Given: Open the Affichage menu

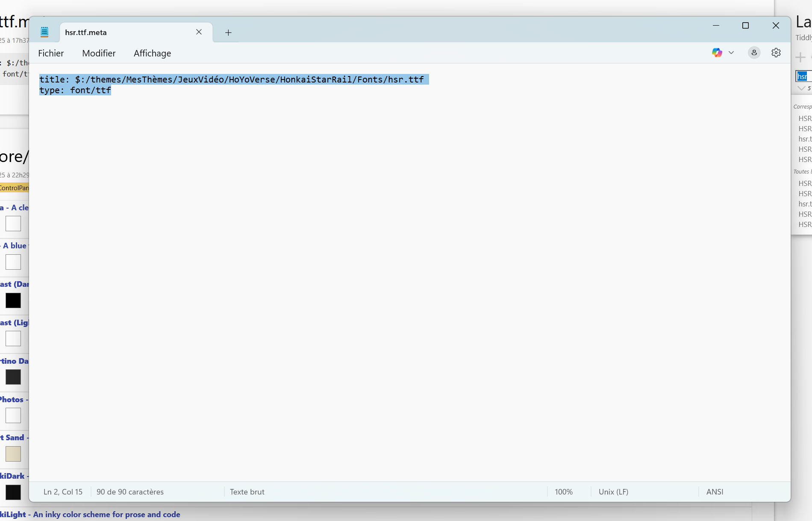Looking at the screenshot, I should click(152, 53).
